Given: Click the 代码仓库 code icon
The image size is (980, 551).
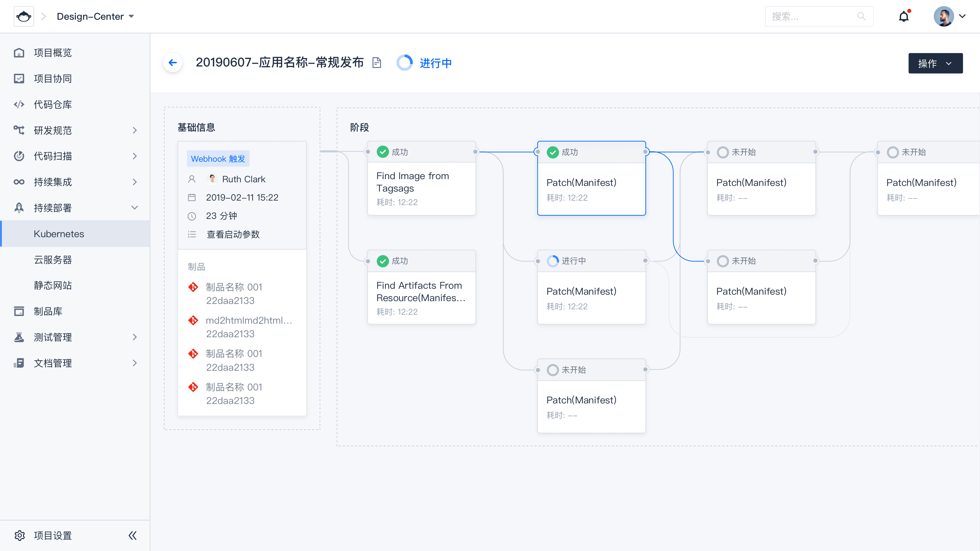Looking at the screenshot, I should click(x=19, y=104).
